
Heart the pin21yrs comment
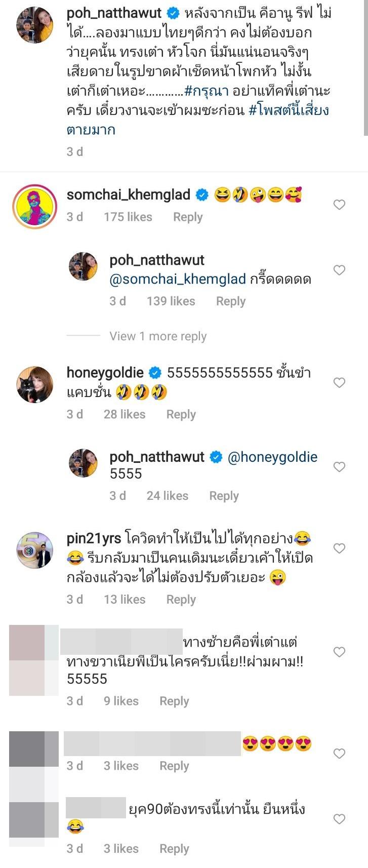(339, 548)
